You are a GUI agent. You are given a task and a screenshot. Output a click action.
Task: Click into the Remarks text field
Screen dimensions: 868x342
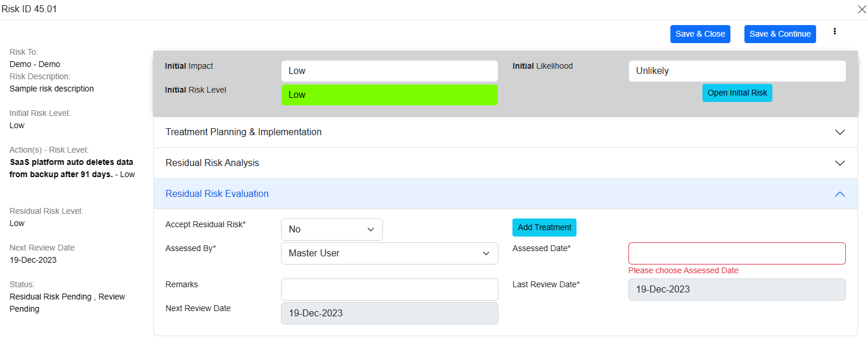(x=389, y=290)
